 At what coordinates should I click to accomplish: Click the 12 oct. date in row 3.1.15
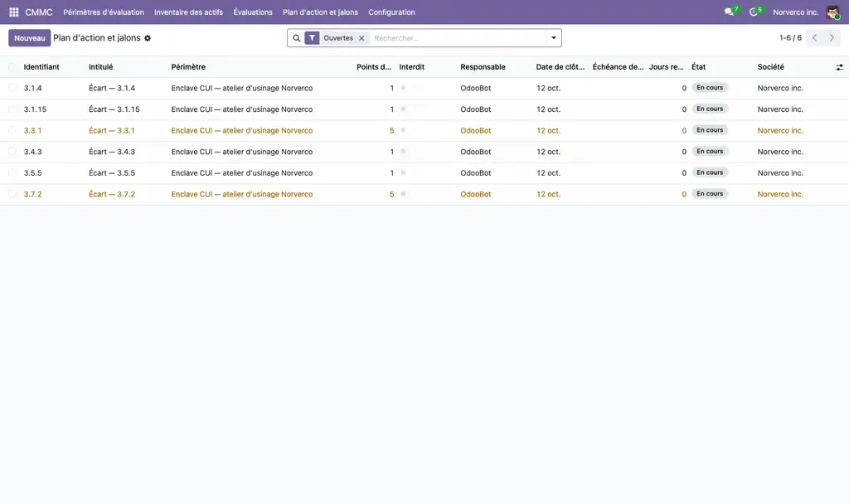coord(549,109)
